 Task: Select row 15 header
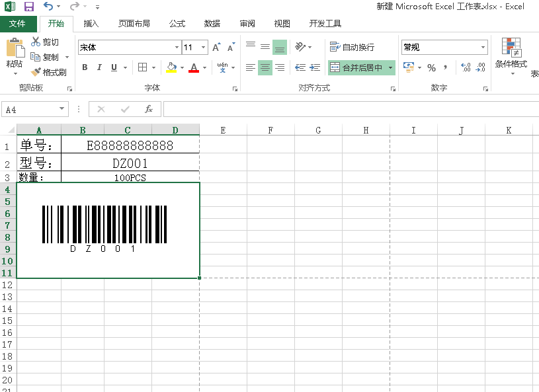coord(7,321)
